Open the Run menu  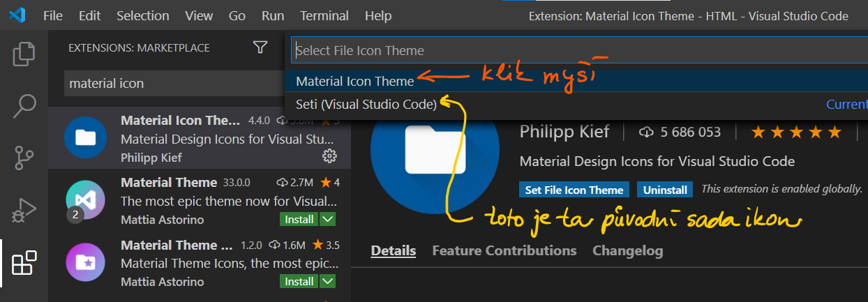[x=273, y=15]
